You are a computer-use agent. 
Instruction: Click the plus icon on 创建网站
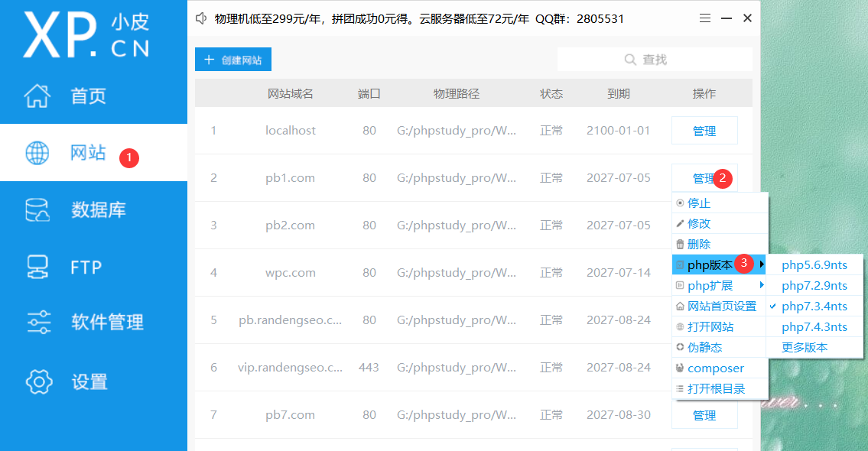[x=209, y=60]
